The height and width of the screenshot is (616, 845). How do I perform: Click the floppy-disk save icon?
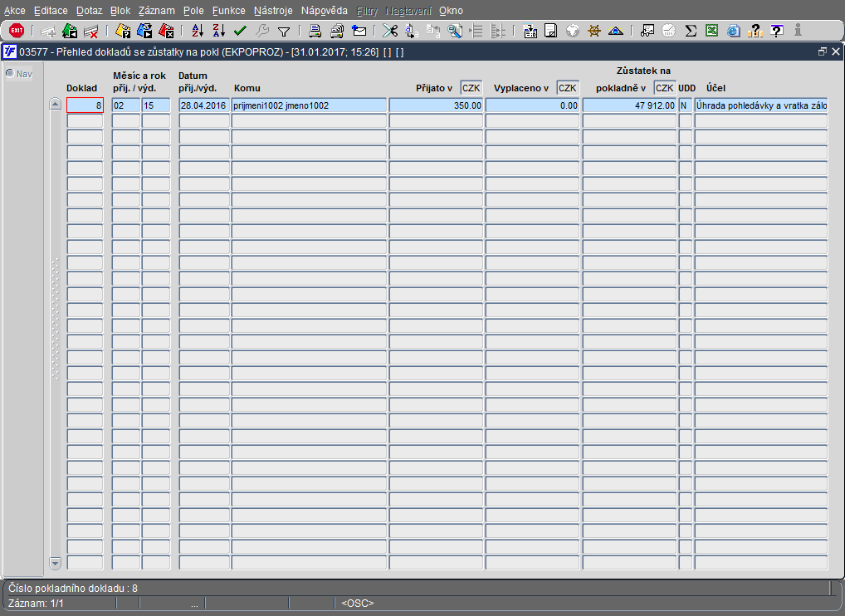tap(551, 31)
